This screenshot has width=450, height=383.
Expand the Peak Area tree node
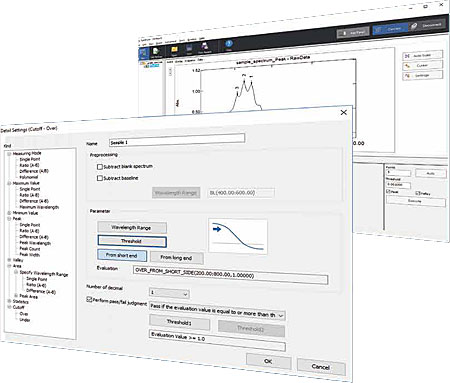tap(16, 295)
